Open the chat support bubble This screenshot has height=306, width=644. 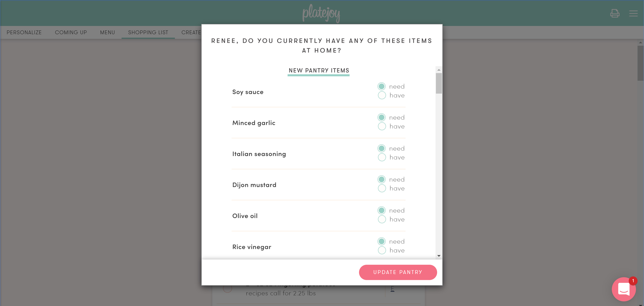623,289
